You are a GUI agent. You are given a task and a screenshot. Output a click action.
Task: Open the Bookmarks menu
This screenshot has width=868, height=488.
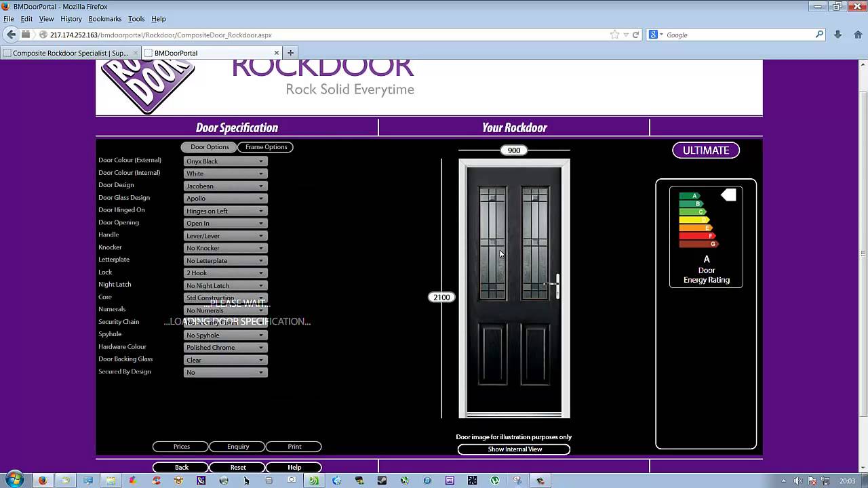(x=105, y=19)
